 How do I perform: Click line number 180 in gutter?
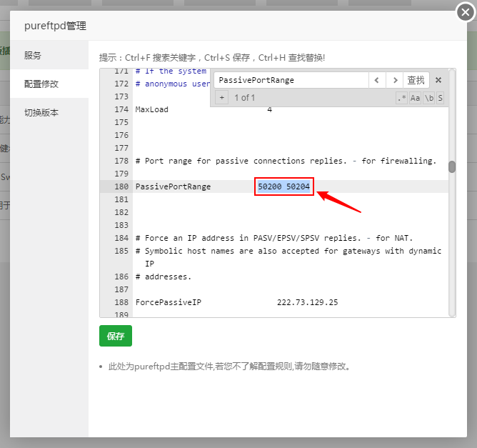click(121, 186)
